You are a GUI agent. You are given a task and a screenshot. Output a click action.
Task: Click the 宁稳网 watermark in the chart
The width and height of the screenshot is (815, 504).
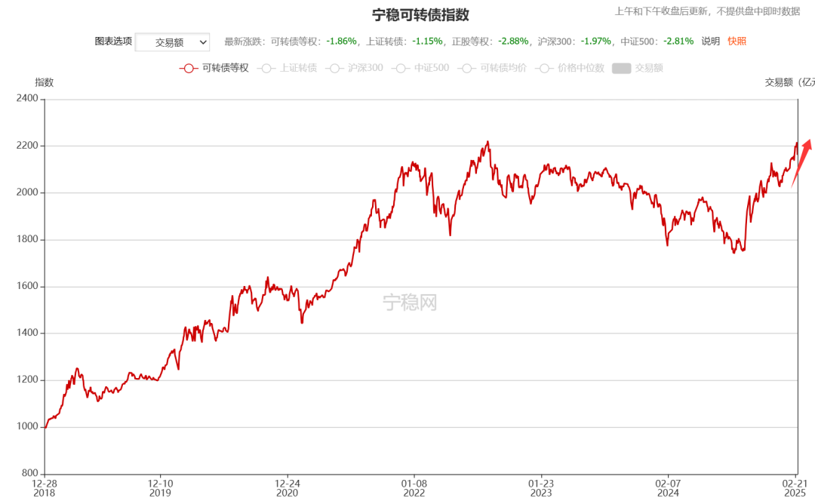(x=410, y=302)
